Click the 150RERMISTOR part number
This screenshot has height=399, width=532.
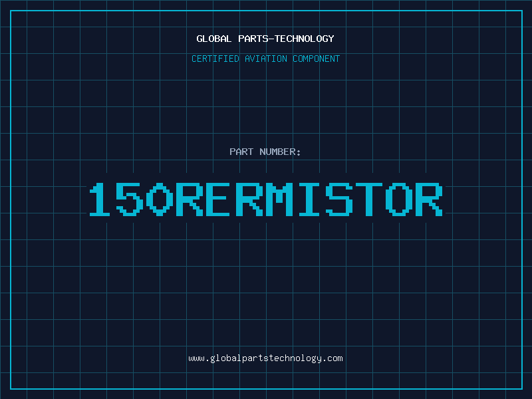[265, 199]
